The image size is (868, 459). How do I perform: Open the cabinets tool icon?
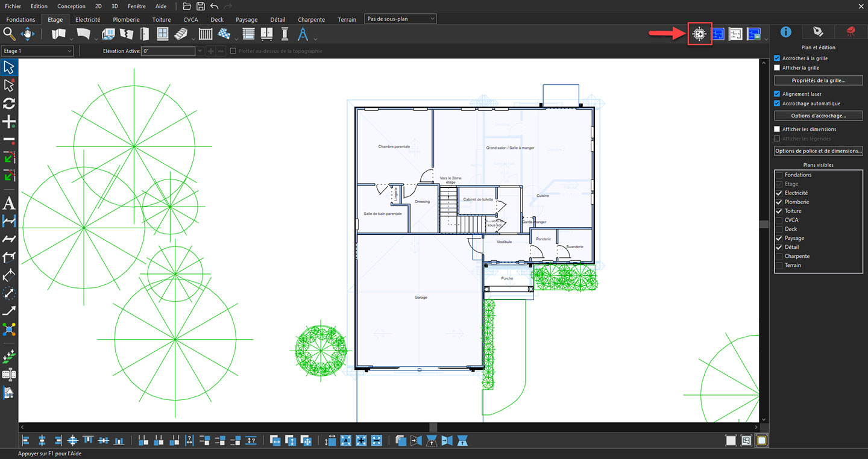pos(266,34)
